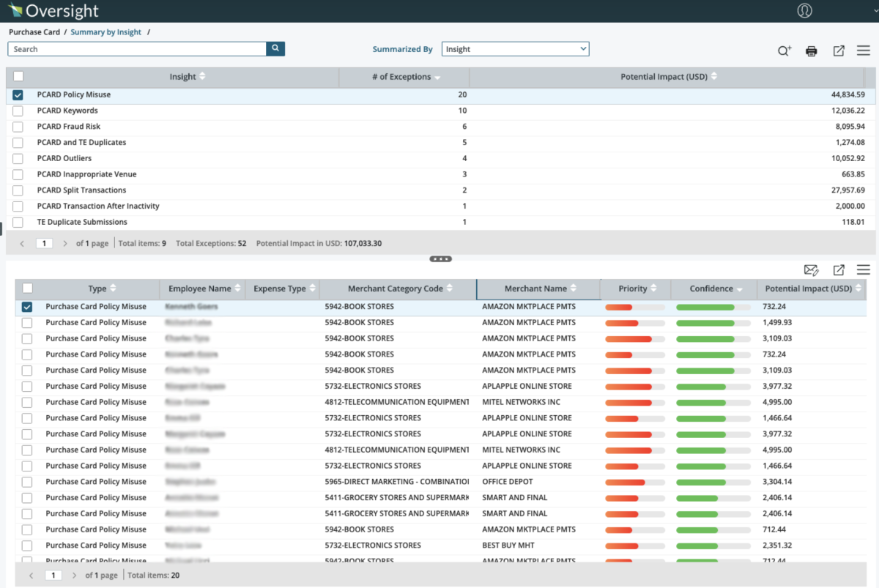Open the Summarized By Insight dropdown
879x588 pixels.
[515, 49]
